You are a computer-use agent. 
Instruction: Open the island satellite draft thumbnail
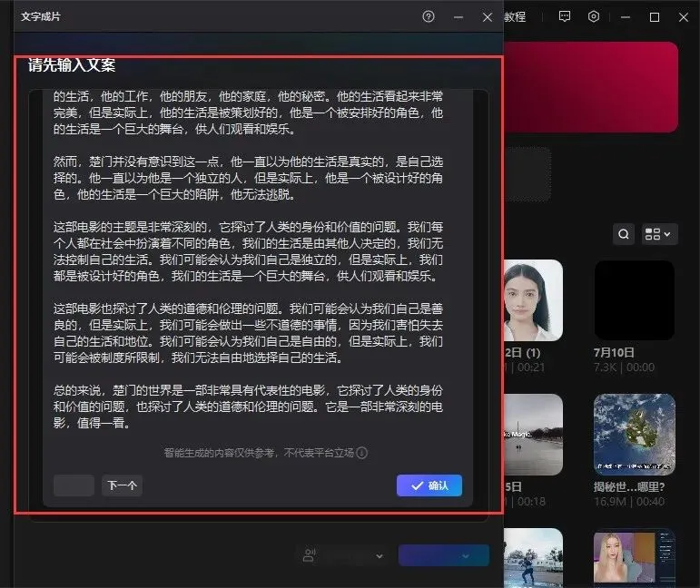(x=635, y=434)
